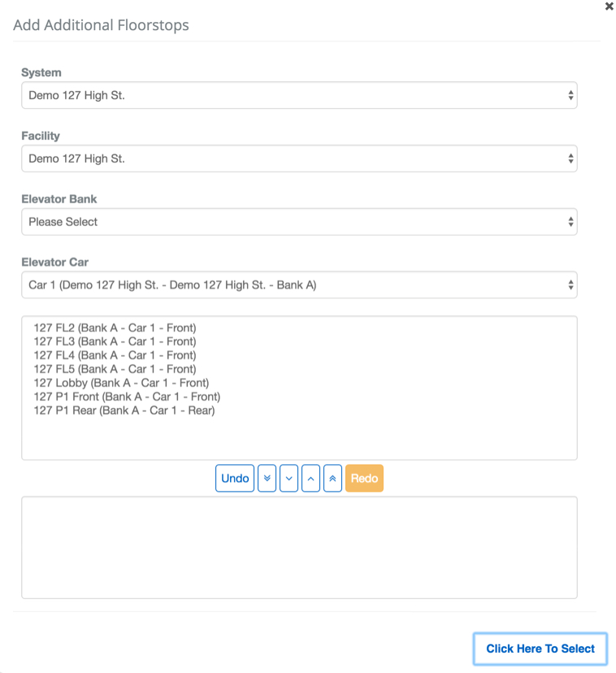This screenshot has height=673, width=616.
Task: Select 127 FL3 floorstop entry
Action: pos(115,341)
